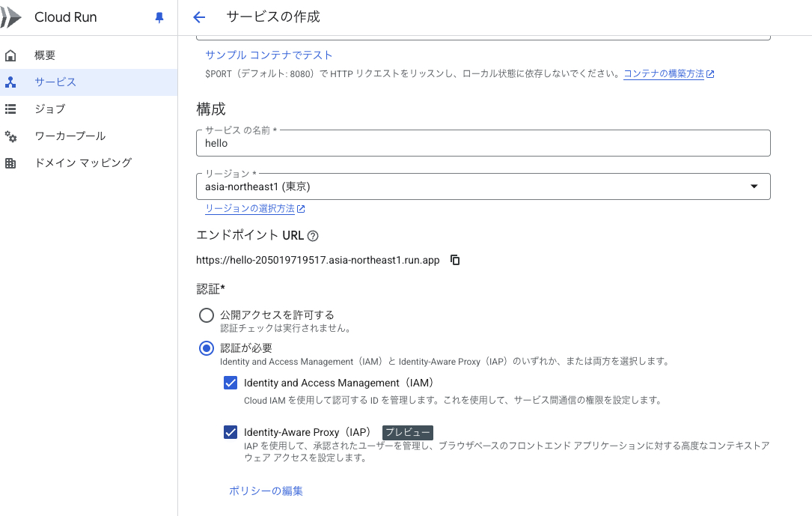Open help for エンドポイント URL

coord(313,236)
